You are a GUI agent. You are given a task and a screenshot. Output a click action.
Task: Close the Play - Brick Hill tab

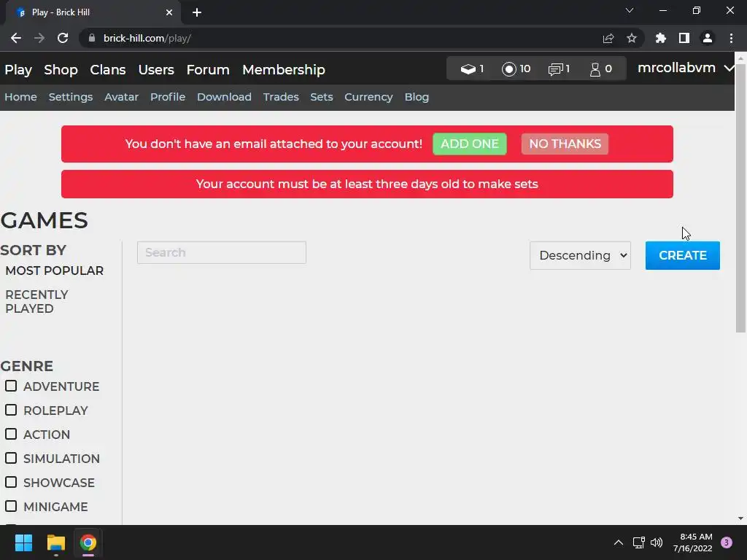click(x=169, y=12)
